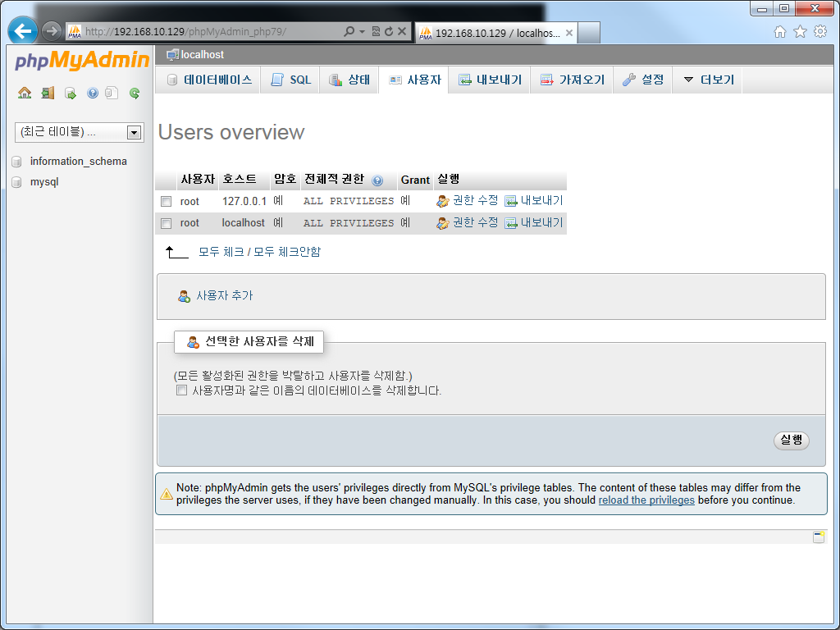Click the help icon beside 전체적 권한
Viewport: 840px width, 630px height.
click(x=377, y=180)
